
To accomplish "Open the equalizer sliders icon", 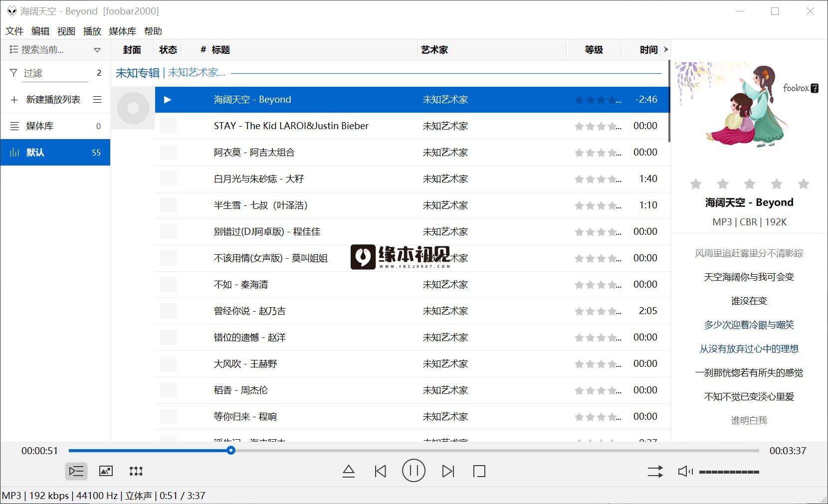I will click(x=136, y=471).
